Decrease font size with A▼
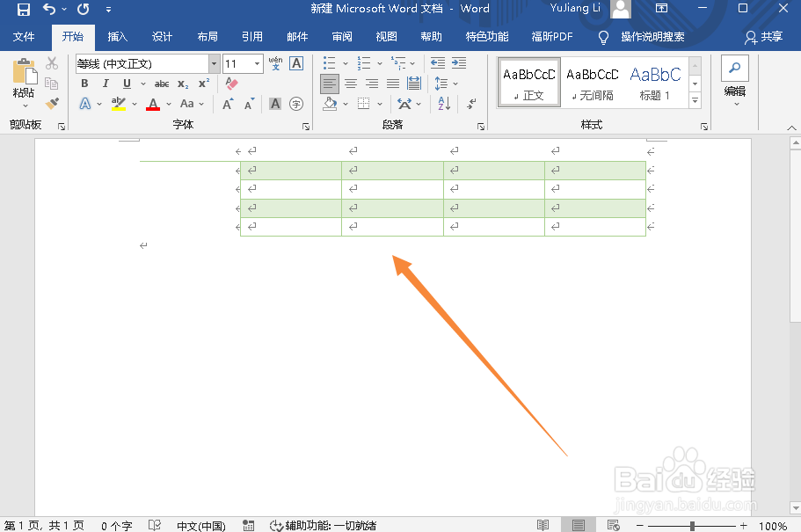The height and width of the screenshot is (532, 801). point(250,104)
